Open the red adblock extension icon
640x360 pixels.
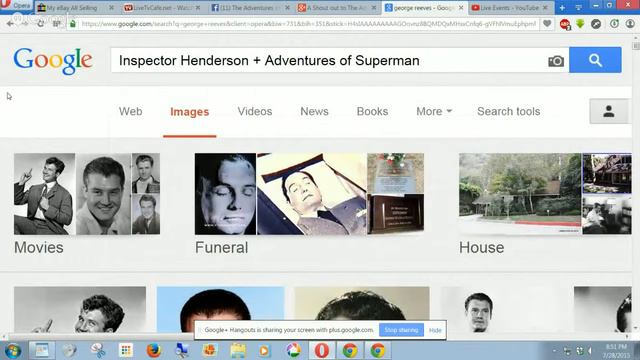click(565, 24)
